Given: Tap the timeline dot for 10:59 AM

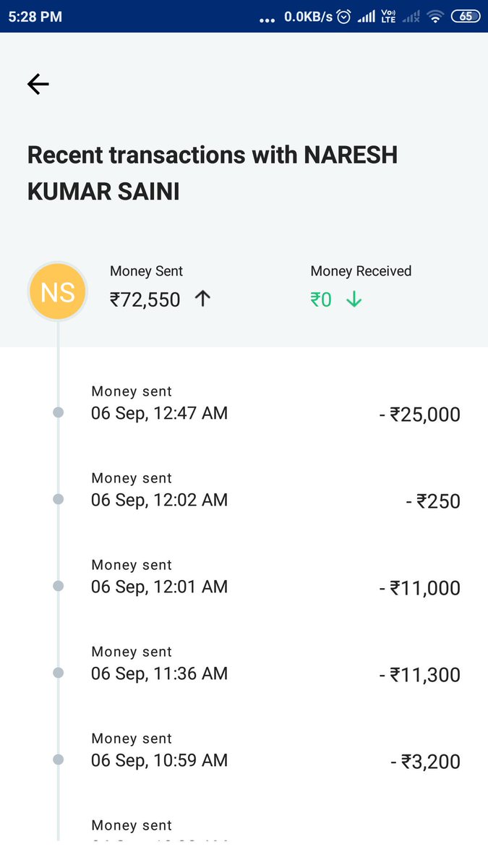Looking at the screenshot, I should (x=59, y=759).
